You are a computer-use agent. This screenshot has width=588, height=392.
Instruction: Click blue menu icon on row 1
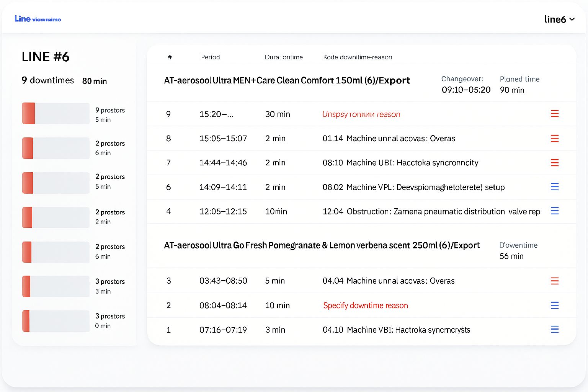(554, 329)
